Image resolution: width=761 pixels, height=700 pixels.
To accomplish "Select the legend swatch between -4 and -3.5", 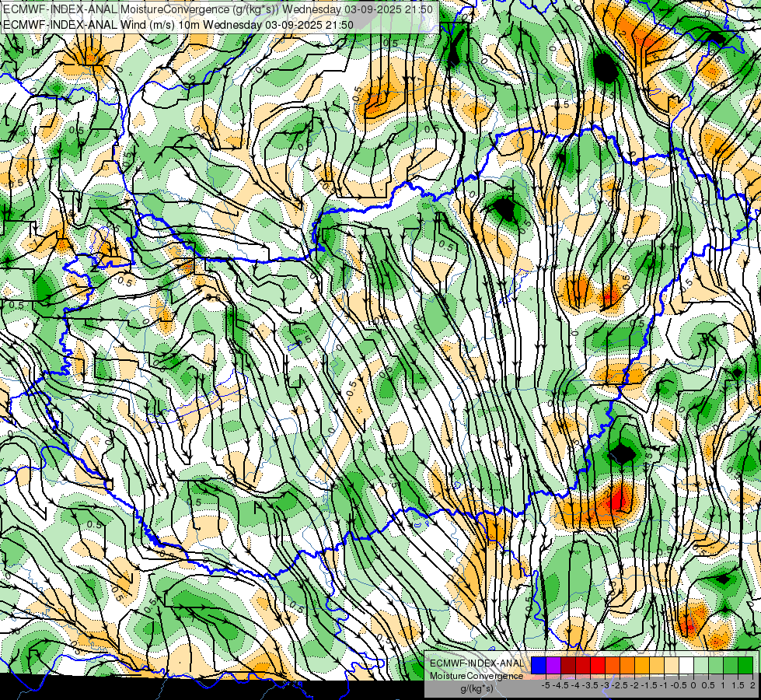I will pos(583,665).
